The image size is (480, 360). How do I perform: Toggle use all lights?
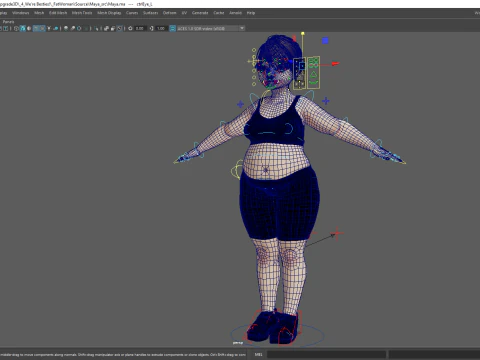tap(49, 28)
